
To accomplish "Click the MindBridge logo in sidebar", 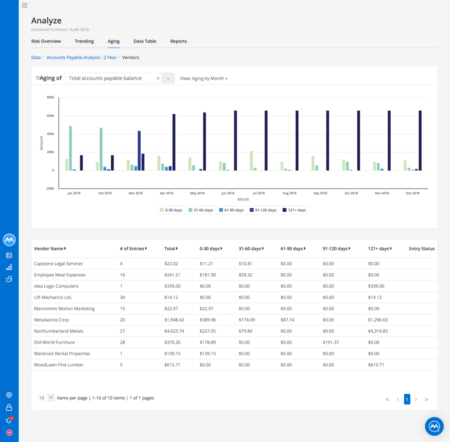I will click(x=9, y=240).
